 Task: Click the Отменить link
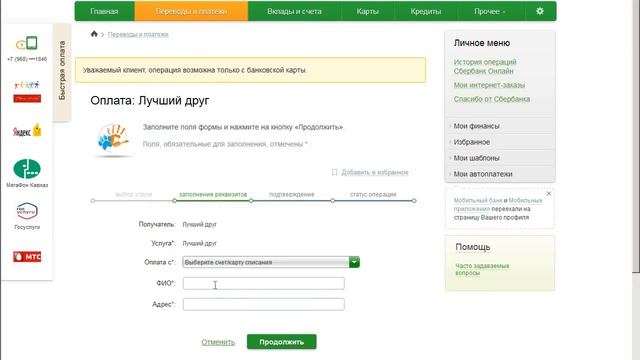218,342
